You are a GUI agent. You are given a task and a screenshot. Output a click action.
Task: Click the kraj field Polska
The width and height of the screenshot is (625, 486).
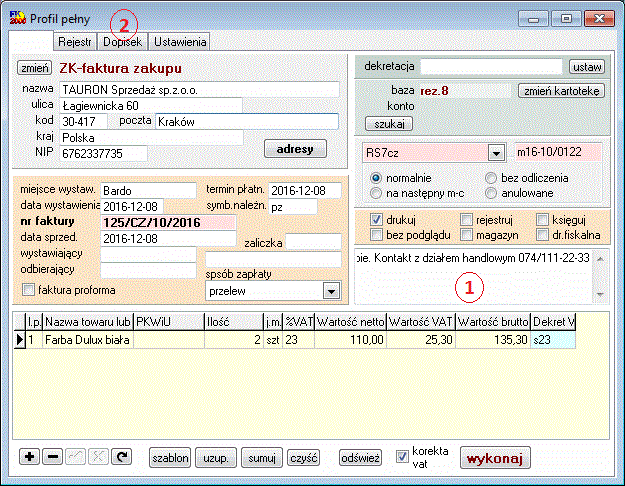(x=151, y=138)
